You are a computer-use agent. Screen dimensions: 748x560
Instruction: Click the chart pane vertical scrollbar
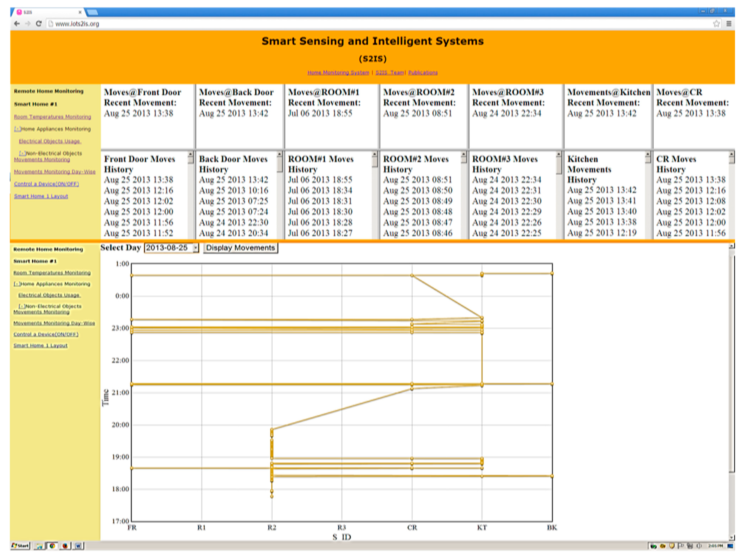731,364
